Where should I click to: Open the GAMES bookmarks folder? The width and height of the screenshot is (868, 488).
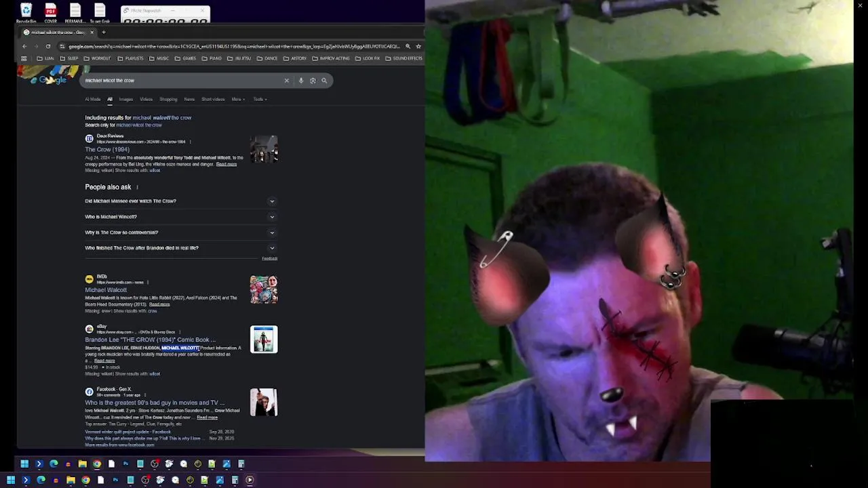(x=185, y=58)
